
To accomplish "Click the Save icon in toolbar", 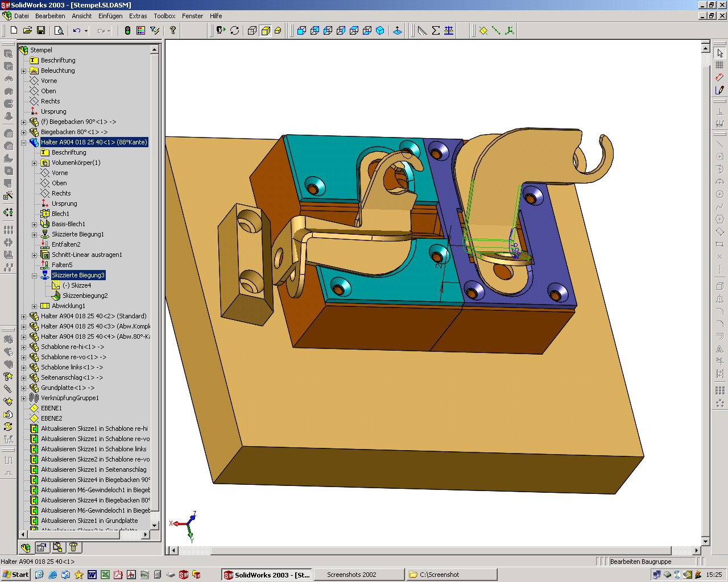I will pyautogui.click(x=41, y=31).
